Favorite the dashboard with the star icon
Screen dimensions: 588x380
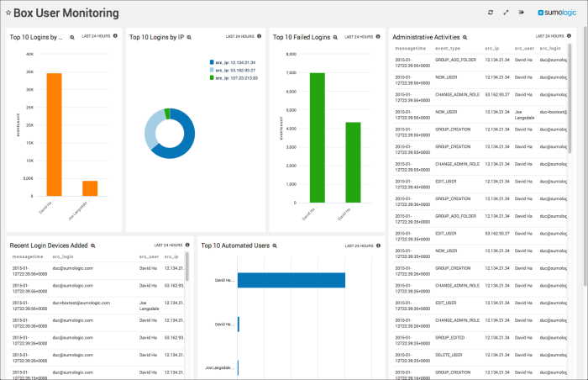click(x=8, y=13)
